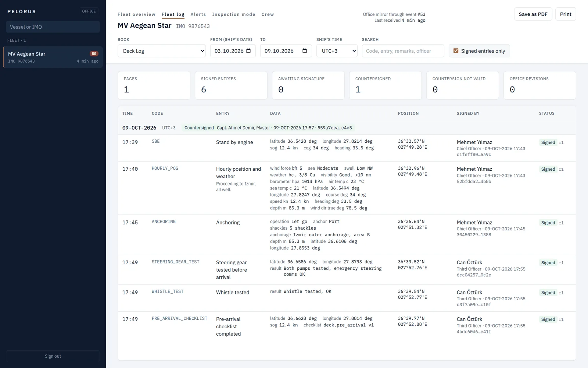Click Signed status of WHISTLE_TEST entry
This screenshot has height=368, width=588.
point(548,293)
